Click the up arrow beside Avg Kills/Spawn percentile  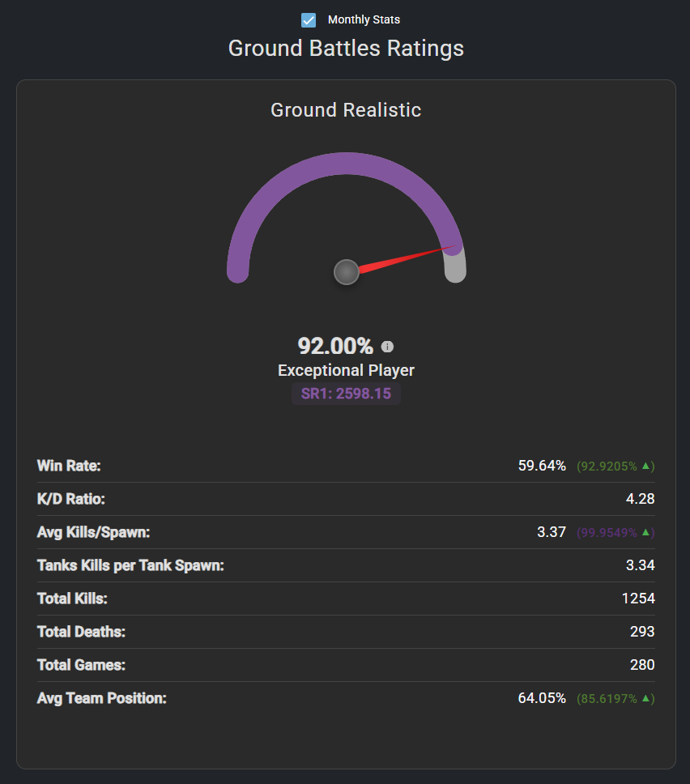tap(645, 532)
